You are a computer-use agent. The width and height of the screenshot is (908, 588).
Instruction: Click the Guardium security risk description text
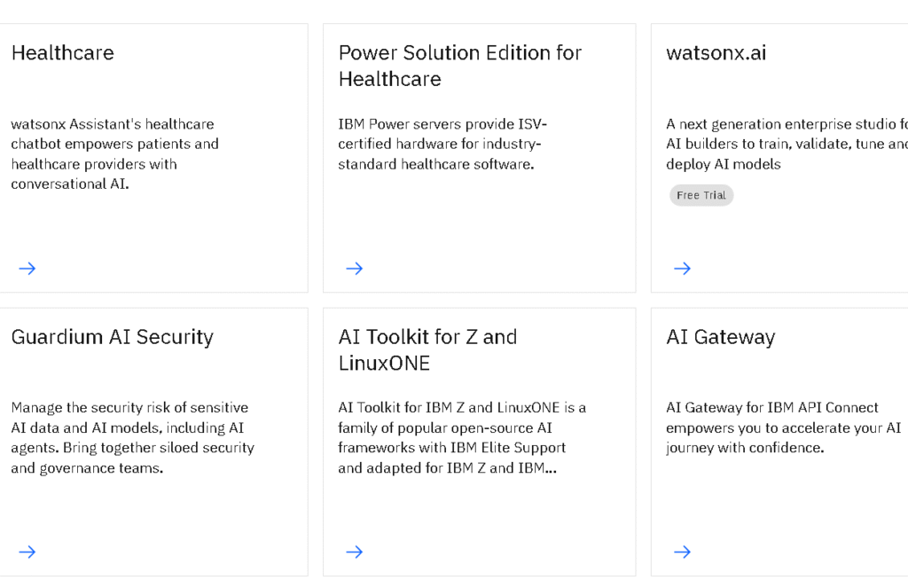click(x=132, y=437)
